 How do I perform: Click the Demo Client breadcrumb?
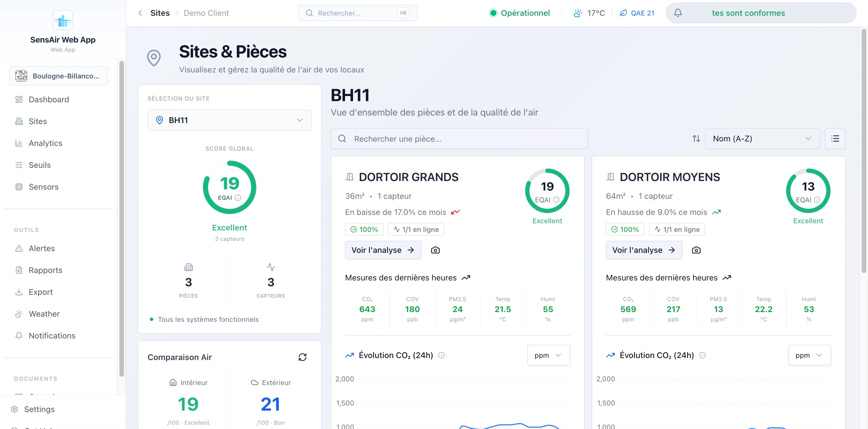206,13
